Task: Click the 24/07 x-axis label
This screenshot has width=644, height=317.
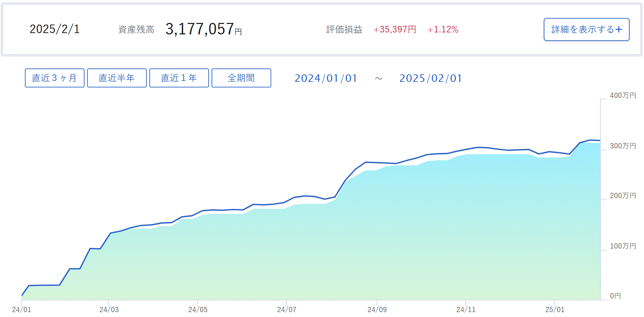Action: point(287,309)
